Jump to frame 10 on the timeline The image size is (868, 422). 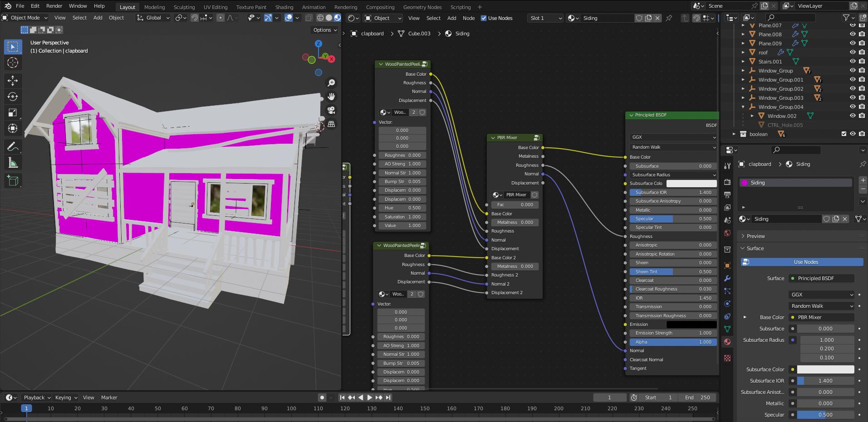[x=50, y=408]
